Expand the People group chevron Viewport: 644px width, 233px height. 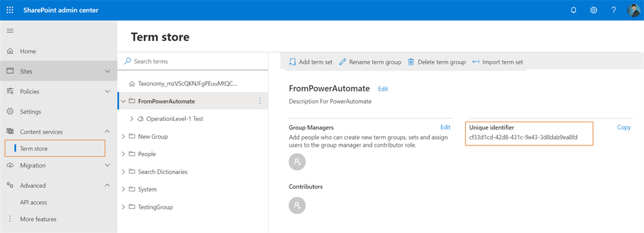coord(123,154)
